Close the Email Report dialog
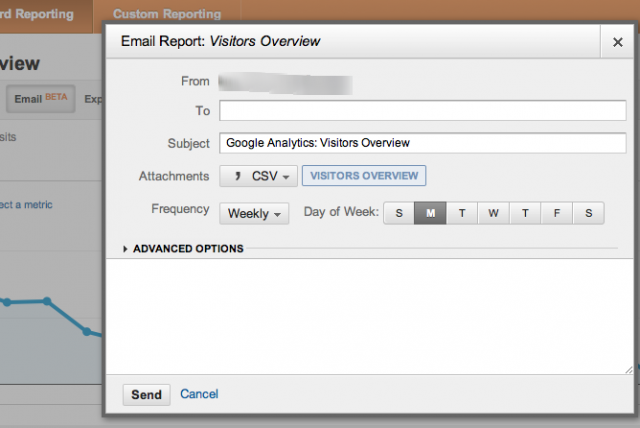Image resolution: width=640 pixels, height=428 pixels. 618,42
